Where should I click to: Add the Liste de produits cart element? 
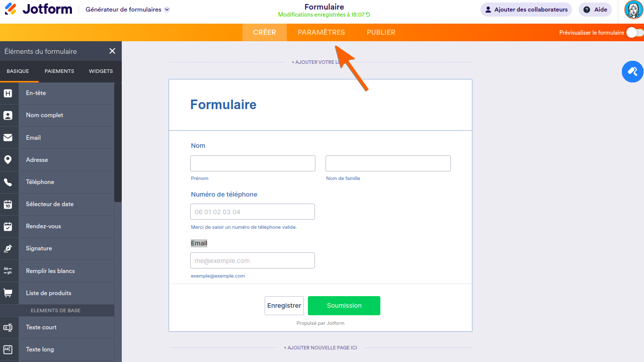tap(8, 293)
